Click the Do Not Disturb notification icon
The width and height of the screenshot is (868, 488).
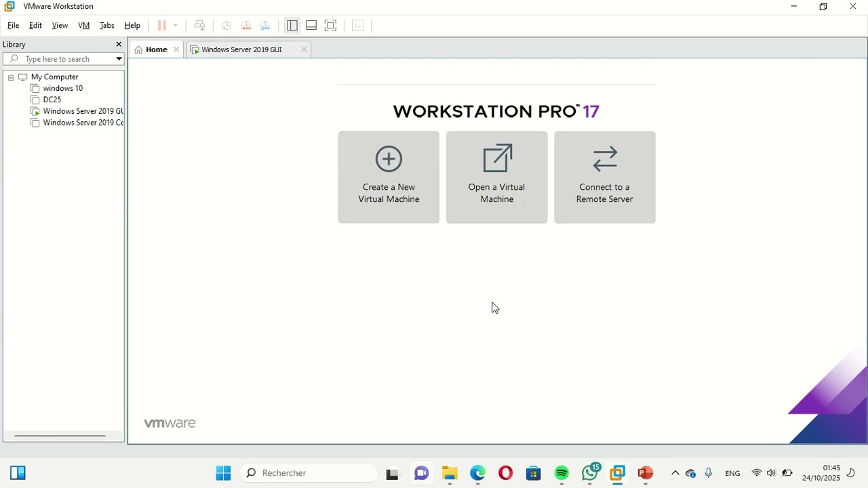[x=852, y=473]
